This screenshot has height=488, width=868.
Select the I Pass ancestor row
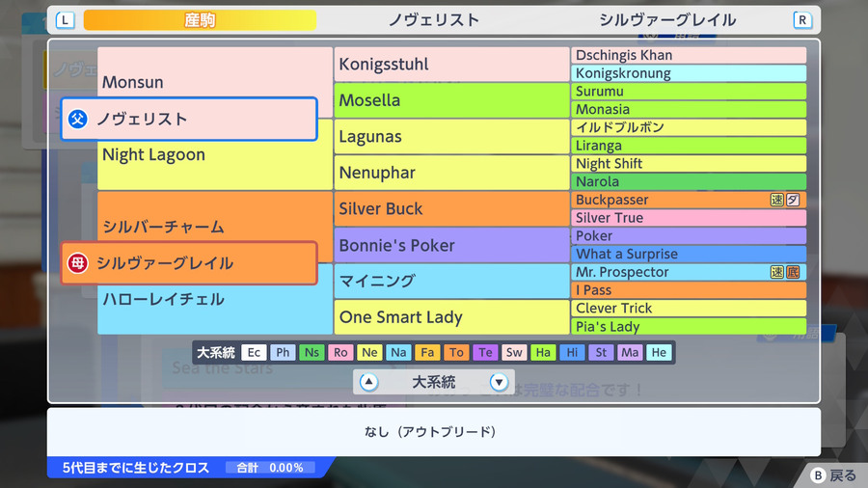(689, 290)
